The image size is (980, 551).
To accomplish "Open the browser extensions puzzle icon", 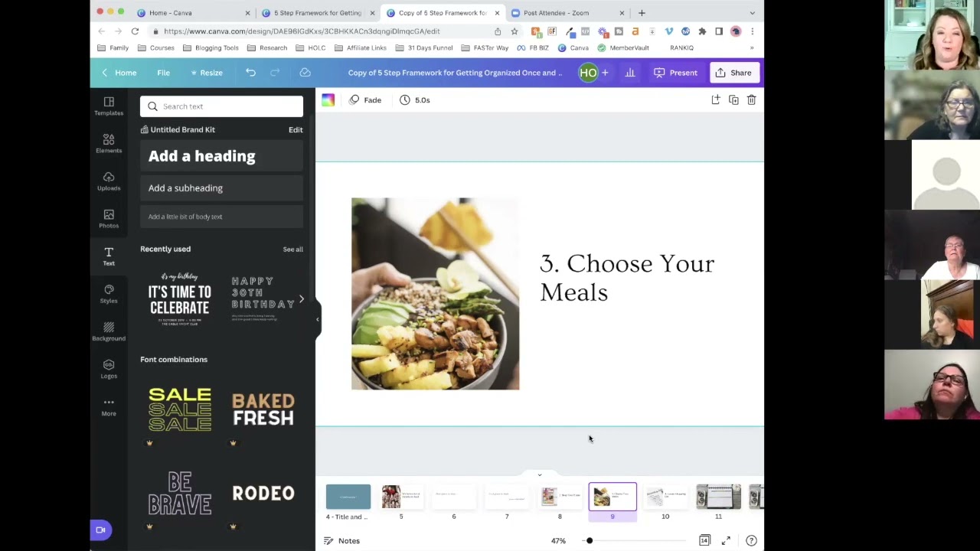I will click(x=702, y=31).
